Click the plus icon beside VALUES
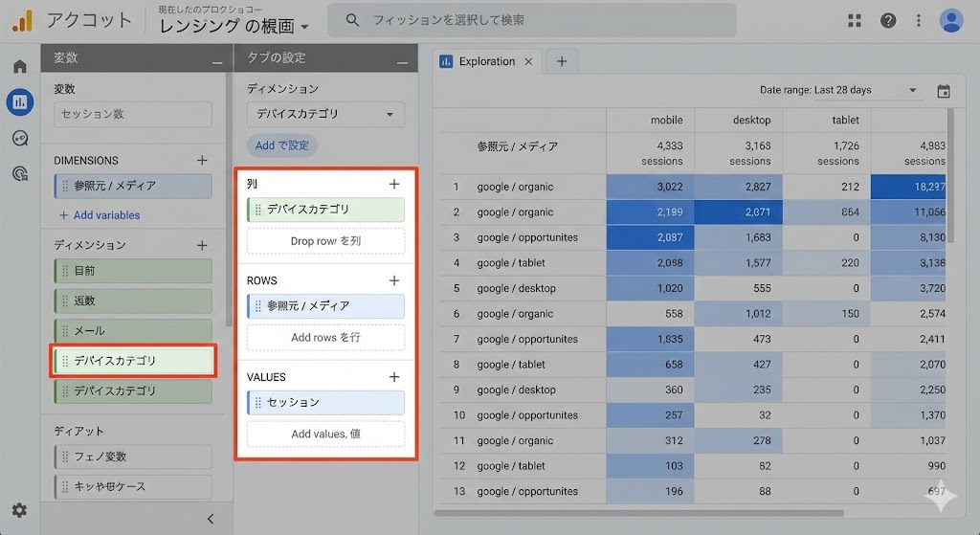The height and width of the screenshot is (535, 980). point(393,377)
